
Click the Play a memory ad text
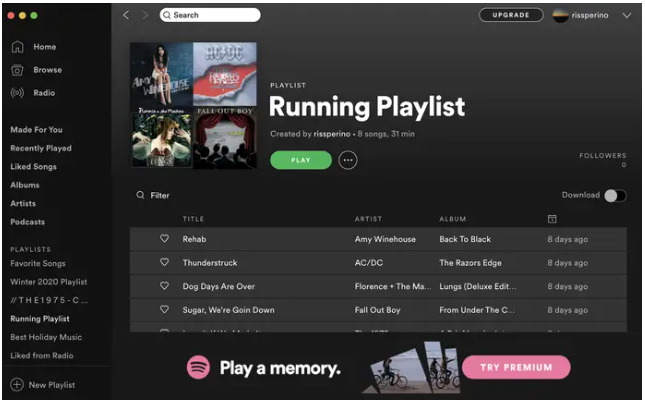[280, 368]
